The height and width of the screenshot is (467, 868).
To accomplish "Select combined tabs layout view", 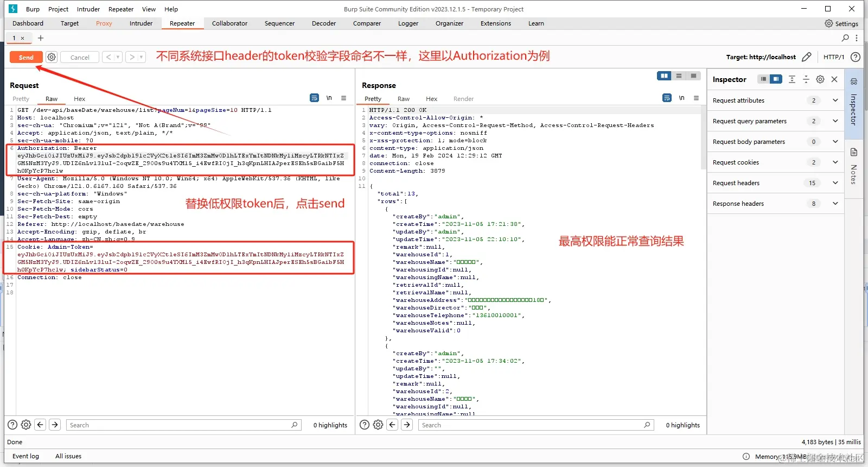I will 693,76.
